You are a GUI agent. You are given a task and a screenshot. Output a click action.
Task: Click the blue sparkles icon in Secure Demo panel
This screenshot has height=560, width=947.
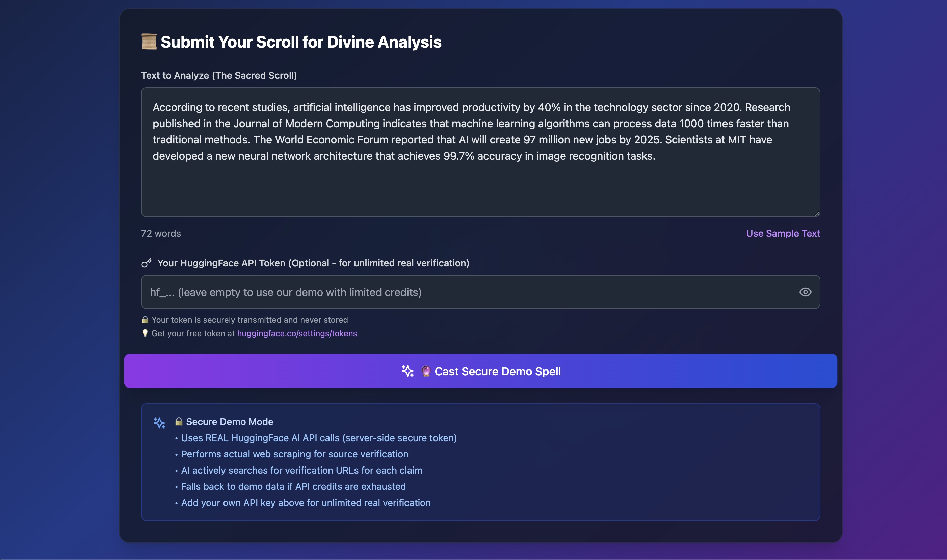pos(159,423)
